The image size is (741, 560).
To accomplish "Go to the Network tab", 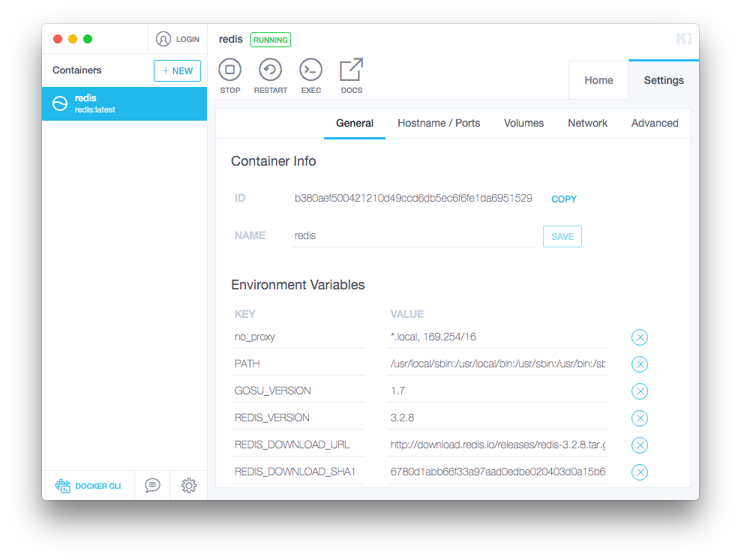I will coord(587,123).
